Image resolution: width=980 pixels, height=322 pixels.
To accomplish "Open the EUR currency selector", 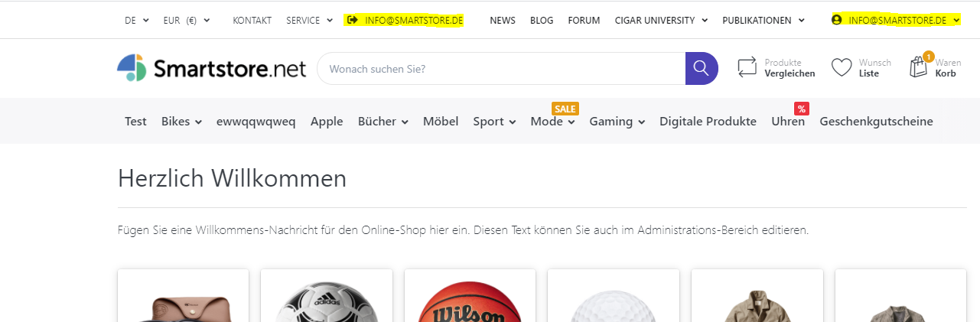I will (186, 21).
